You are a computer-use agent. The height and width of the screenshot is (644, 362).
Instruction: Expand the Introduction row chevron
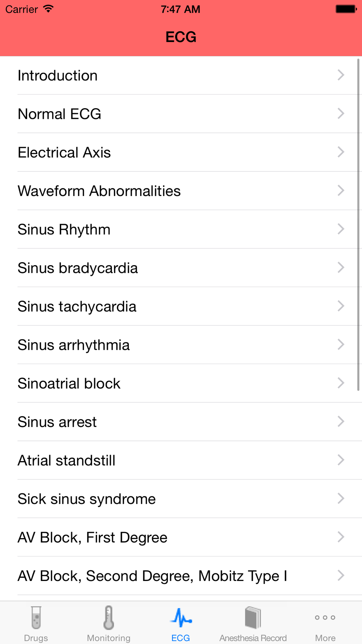[x=341, y=75]
